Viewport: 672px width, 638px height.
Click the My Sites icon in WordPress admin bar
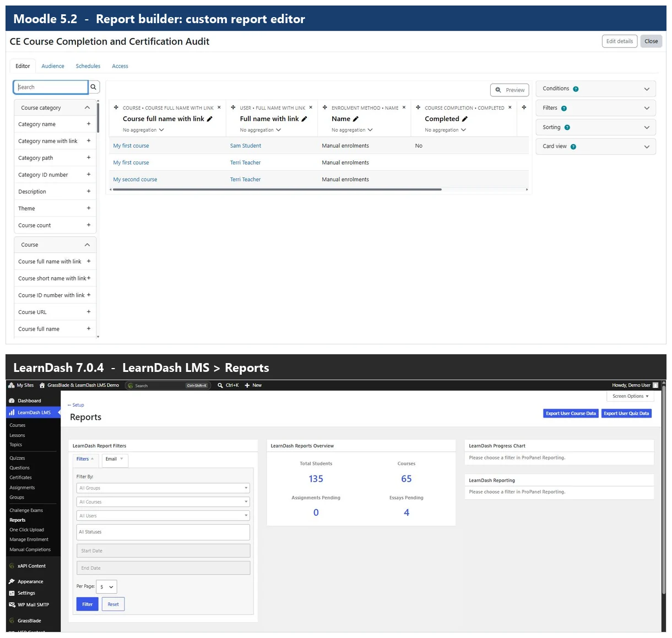point(12,385)
